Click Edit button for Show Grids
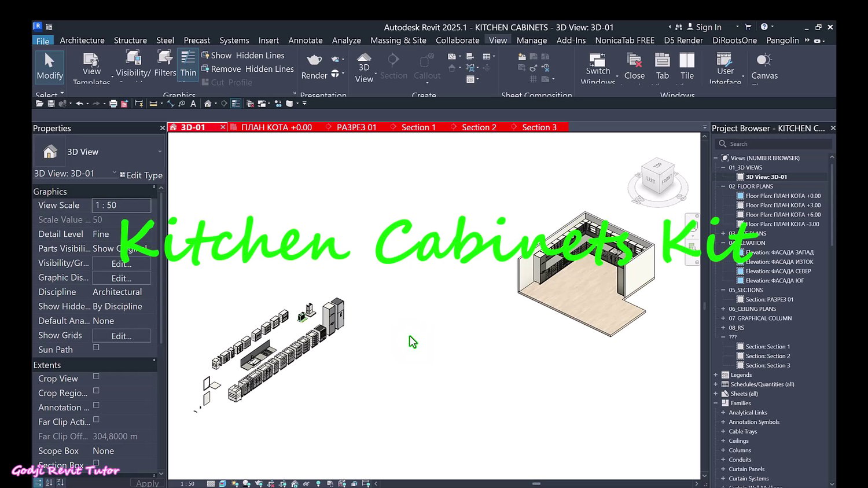This screenshot has height=488, width=868. coord(122,336)
